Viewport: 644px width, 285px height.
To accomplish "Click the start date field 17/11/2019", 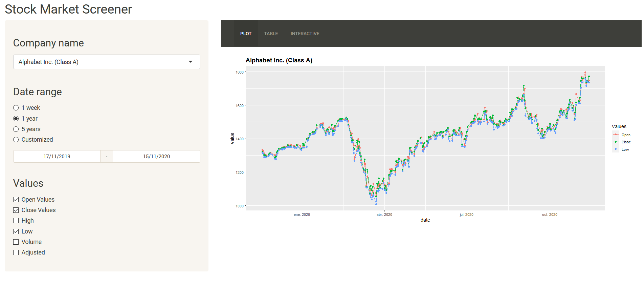I will pyautogui.click(x=57, y=157).
